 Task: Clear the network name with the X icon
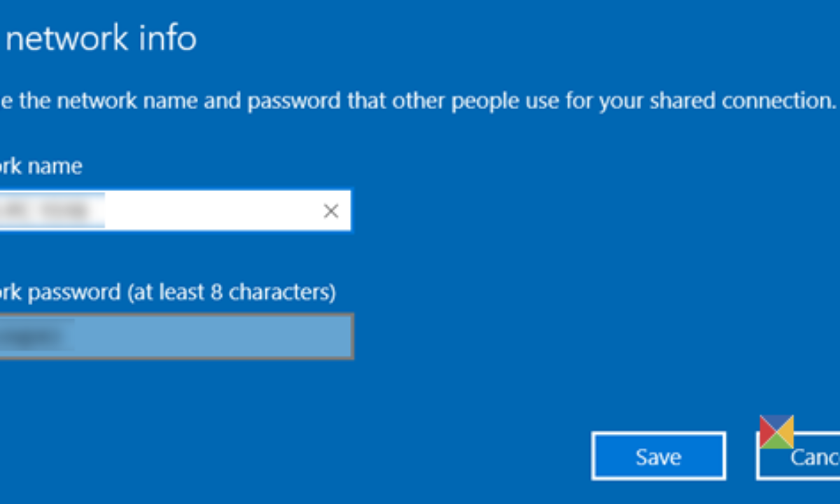click(330, 211)
